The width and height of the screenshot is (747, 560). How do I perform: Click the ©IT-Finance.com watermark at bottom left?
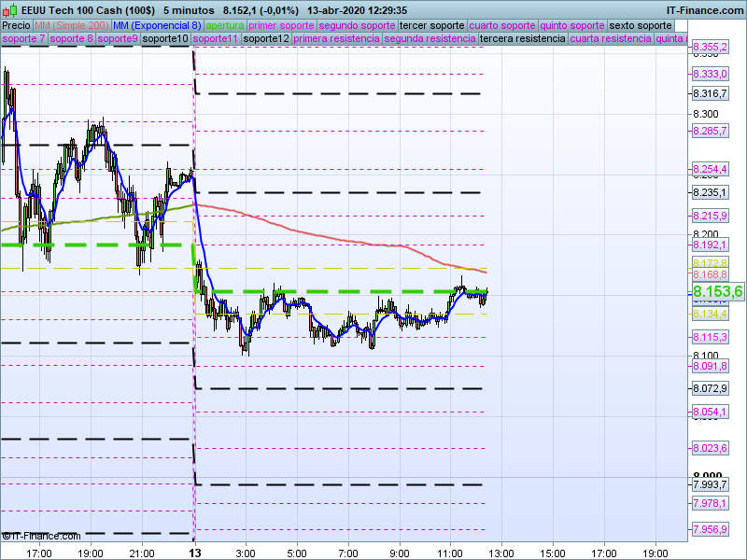(41, 536)
